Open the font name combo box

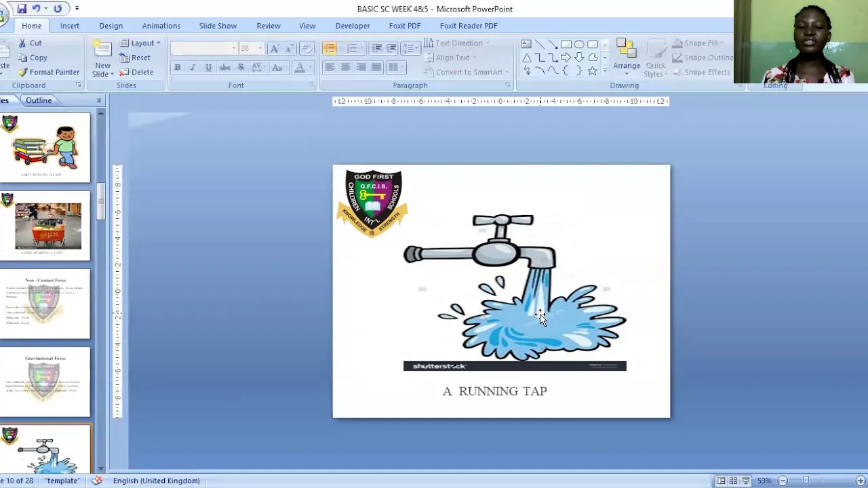coord(203,48)
